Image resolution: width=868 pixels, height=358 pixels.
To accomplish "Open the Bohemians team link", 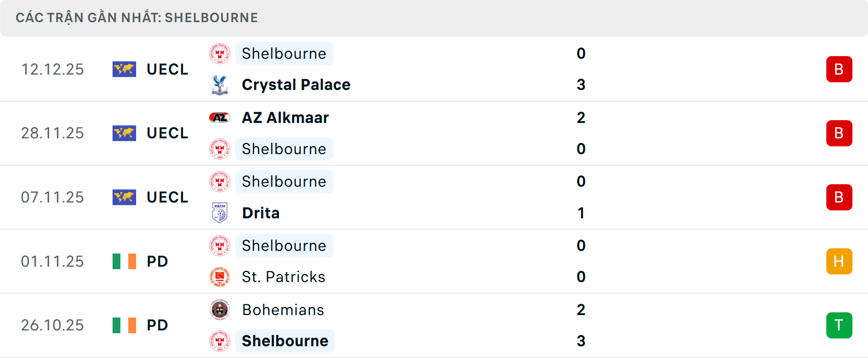I will [x=283, y=310].
